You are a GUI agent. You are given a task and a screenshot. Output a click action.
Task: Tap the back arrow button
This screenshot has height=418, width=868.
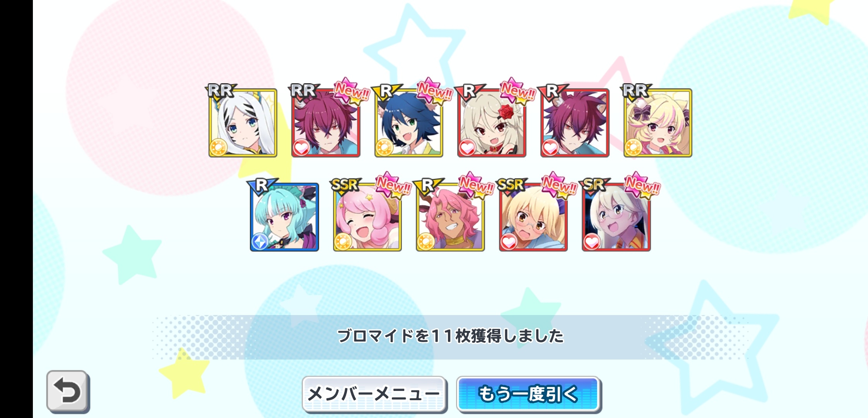(68, 391)
